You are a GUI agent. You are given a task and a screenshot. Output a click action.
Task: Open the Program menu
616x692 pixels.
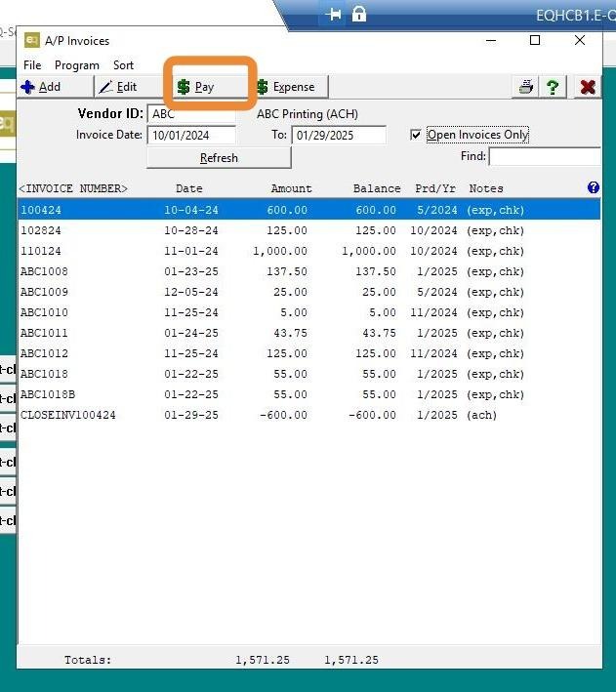point(77,65)
